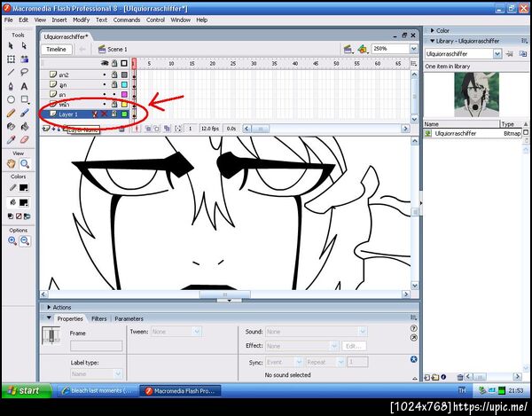Expand the Actions panel
The image size is (532, 416).
49,308
